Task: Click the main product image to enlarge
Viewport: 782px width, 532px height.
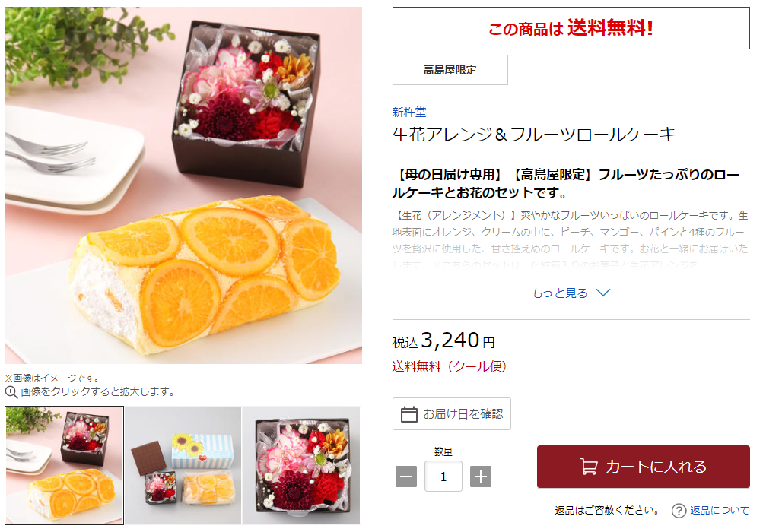Action: pyautogui.click(x=183, y=185)
